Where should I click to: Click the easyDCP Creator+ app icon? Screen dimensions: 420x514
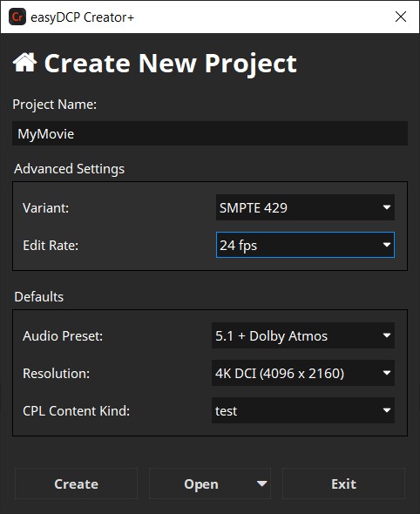point(17,17)
